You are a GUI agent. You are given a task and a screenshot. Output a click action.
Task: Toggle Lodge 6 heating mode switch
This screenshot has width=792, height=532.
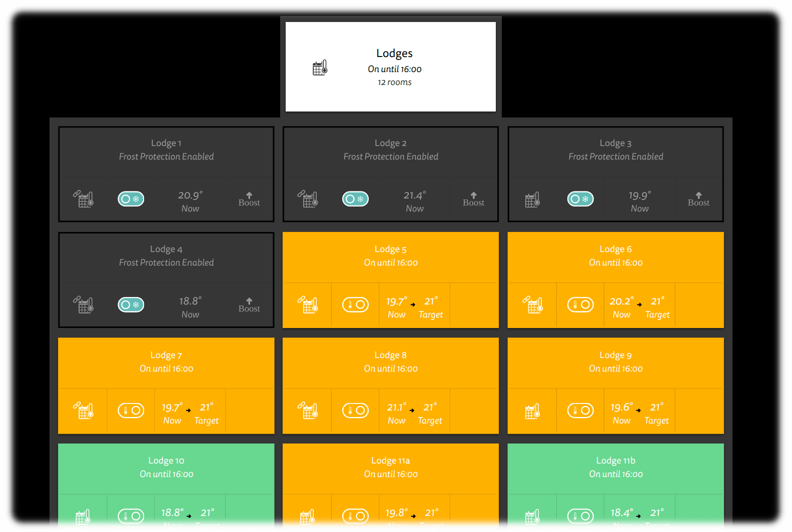(580, 304)
